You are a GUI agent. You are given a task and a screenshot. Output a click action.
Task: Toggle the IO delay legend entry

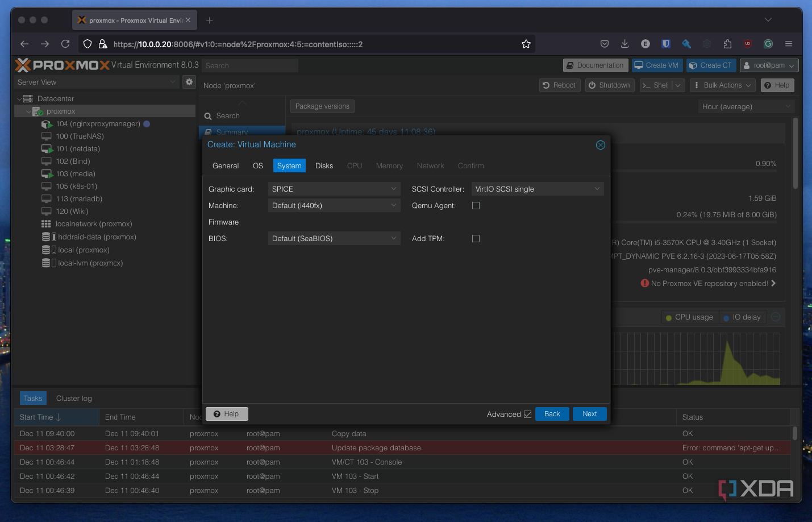tap(742, 317)
